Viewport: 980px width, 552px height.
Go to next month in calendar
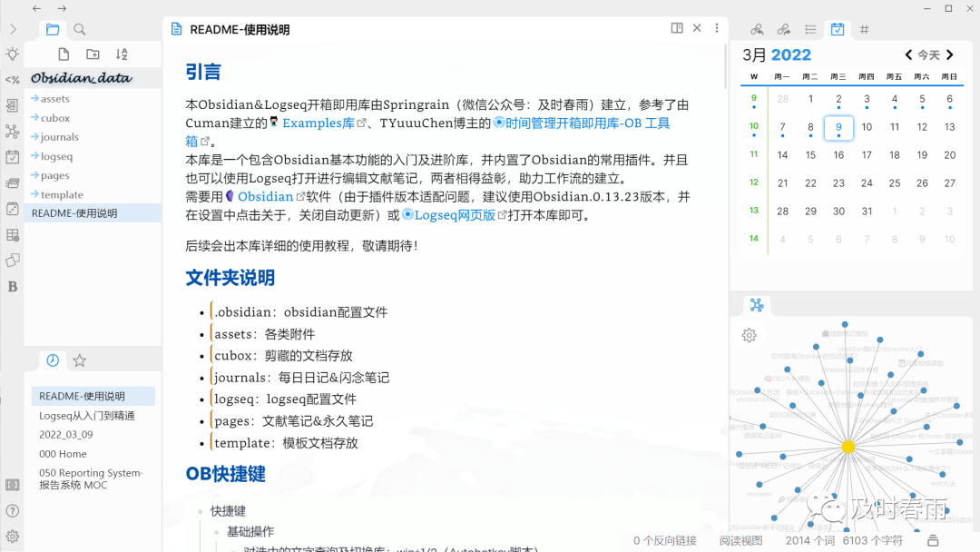pyautogui.click(x=950, y=55)
